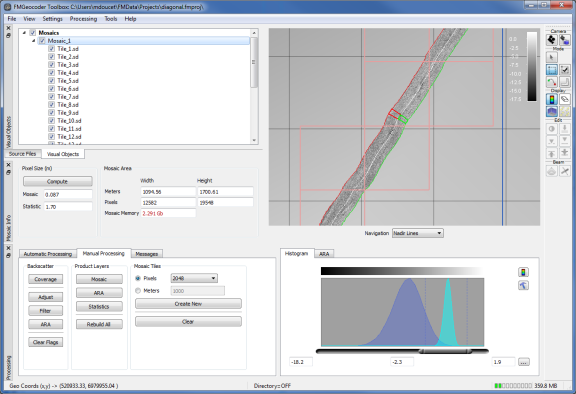This screenshot has height=394, width=576.
Task: Click the Compute pixel size button
Action: (x=57, y=181)
